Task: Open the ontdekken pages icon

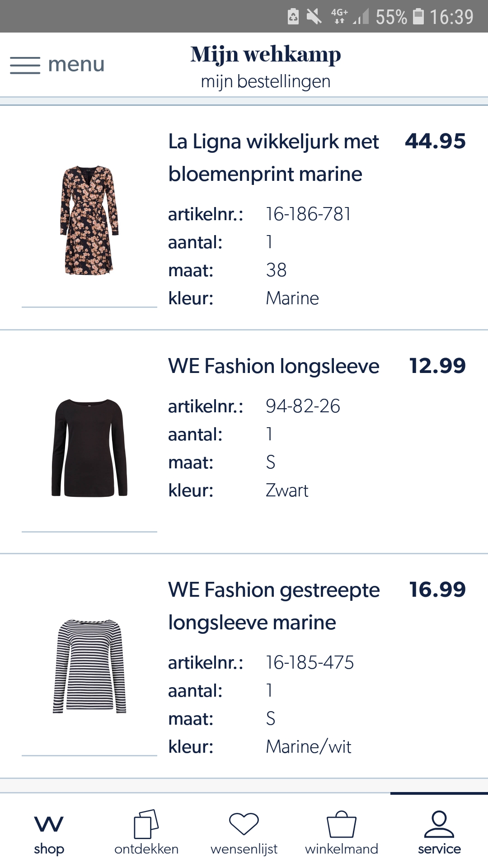Action: pyautogui.click(x=146, y=824)
